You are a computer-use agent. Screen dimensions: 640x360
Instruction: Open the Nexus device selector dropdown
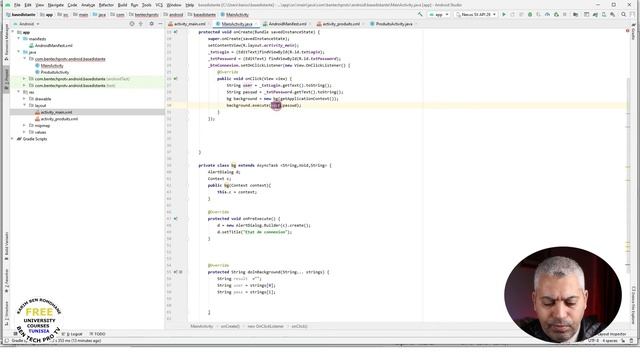(x=476, y=14)
